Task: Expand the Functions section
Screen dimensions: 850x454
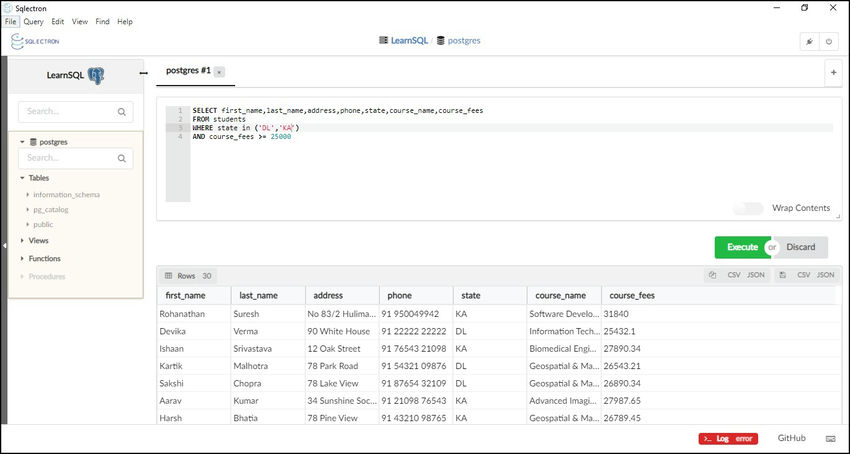Action: coord(21,259)
